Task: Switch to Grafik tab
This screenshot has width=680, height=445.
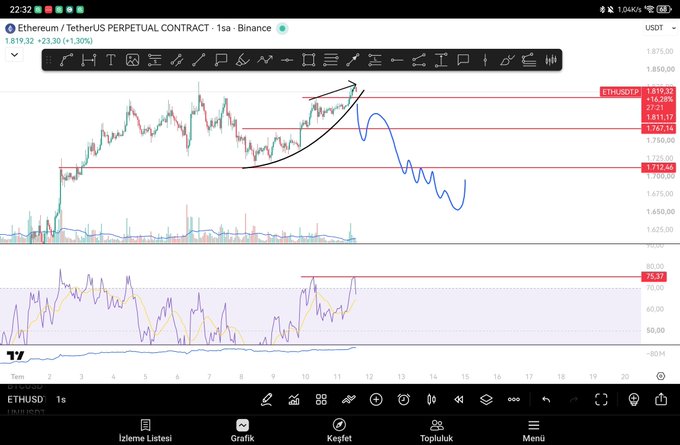Action: coord(242,430)
